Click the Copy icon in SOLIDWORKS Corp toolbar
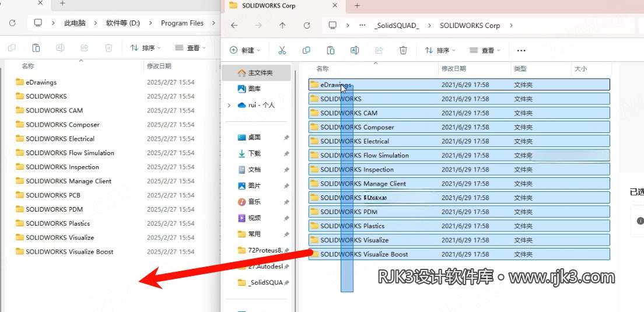 (306, 51)
